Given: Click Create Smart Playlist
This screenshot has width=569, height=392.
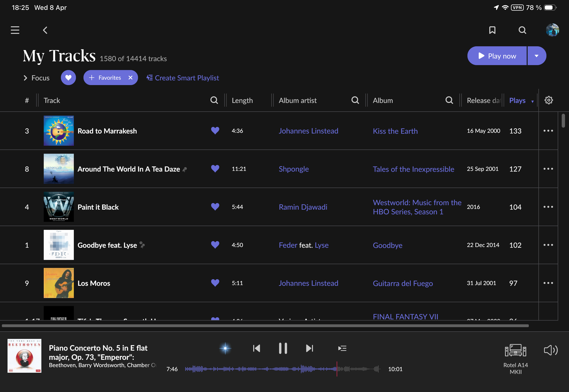Looking at the screenshot, I should coord(182,78).
